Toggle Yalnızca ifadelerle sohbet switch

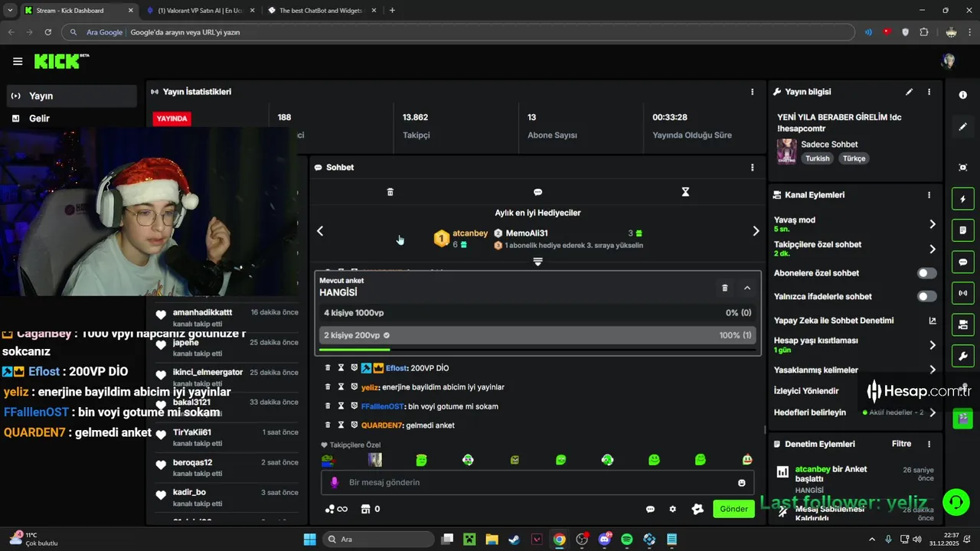(x=926, y=296)
